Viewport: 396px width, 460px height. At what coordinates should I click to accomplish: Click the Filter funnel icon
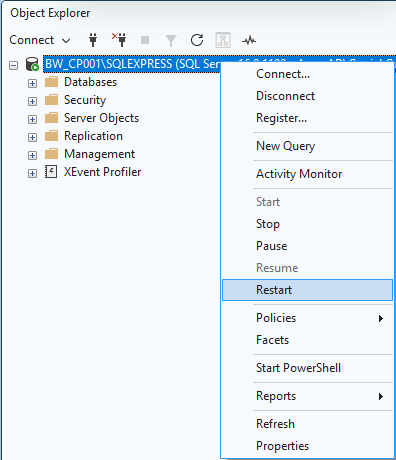click(171, 41)
